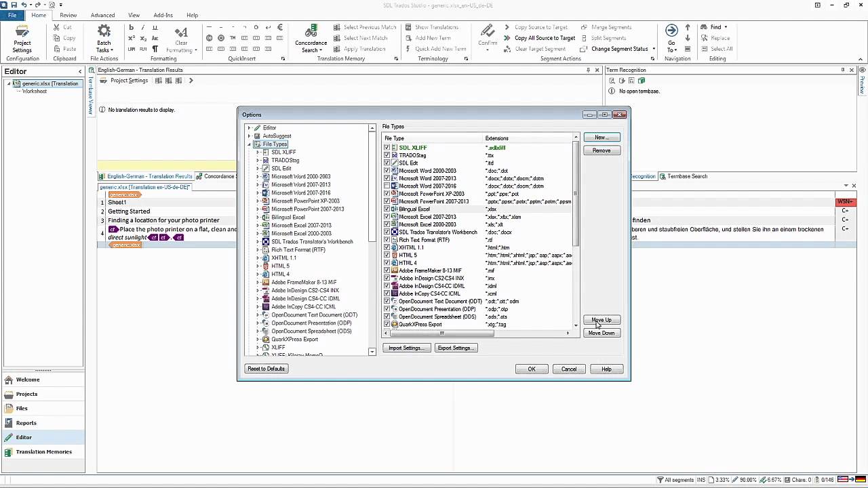Click the New... button in Options
The width and height of the screenshot is (868, 488).
coord(601,138)
